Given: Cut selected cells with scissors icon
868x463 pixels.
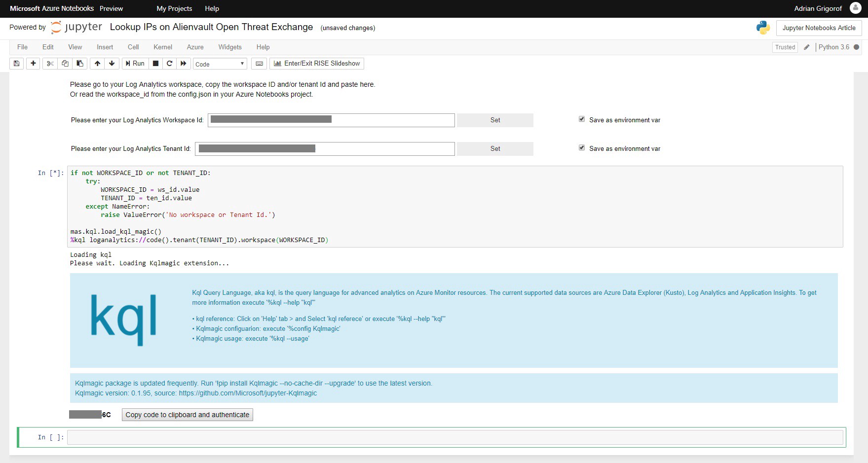Looking at the screenshot, I should [50, 64].
